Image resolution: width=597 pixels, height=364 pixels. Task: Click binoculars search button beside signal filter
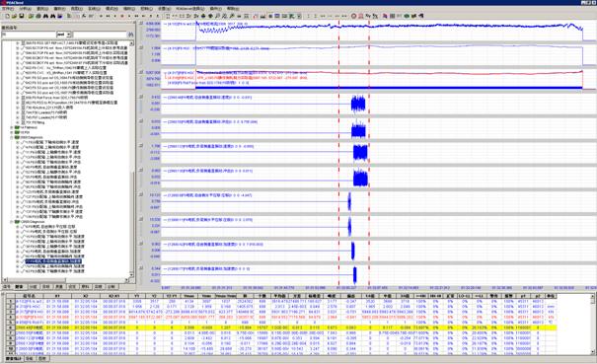130,35
